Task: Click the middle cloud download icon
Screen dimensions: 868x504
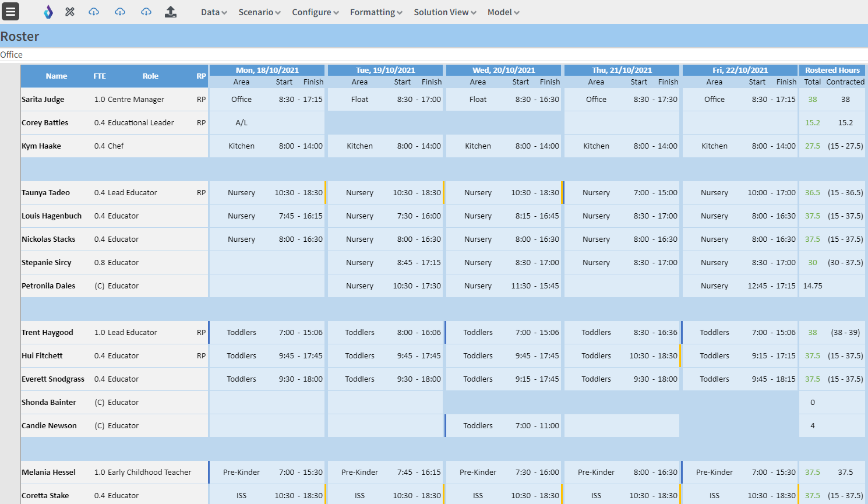Action: pyautogui.click(x=120, y=12)
